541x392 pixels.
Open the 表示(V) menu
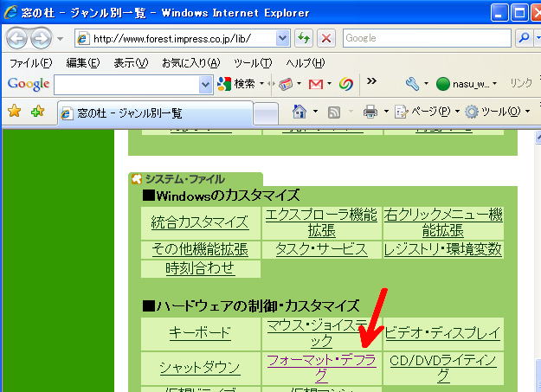click(131, 63)
